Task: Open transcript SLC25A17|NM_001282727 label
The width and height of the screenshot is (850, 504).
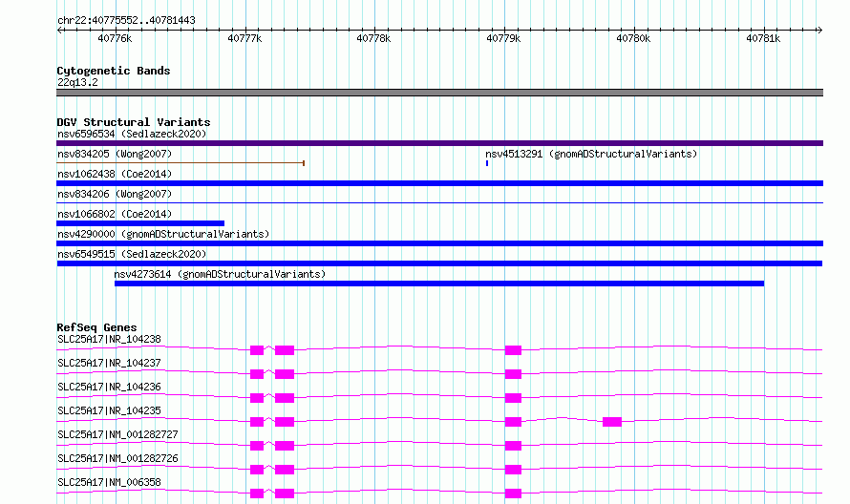Action: (117, 434)
